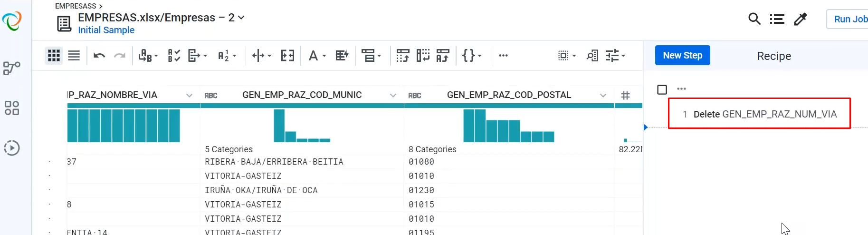Switch to column list view
Viewport: 868px width, 235px height.
coord(74,56)
